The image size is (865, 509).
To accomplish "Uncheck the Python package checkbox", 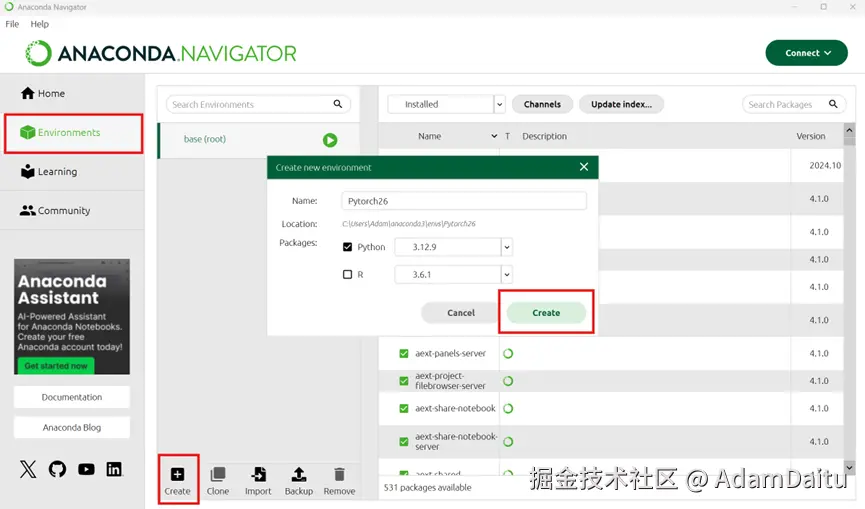I will click(348, 247).
